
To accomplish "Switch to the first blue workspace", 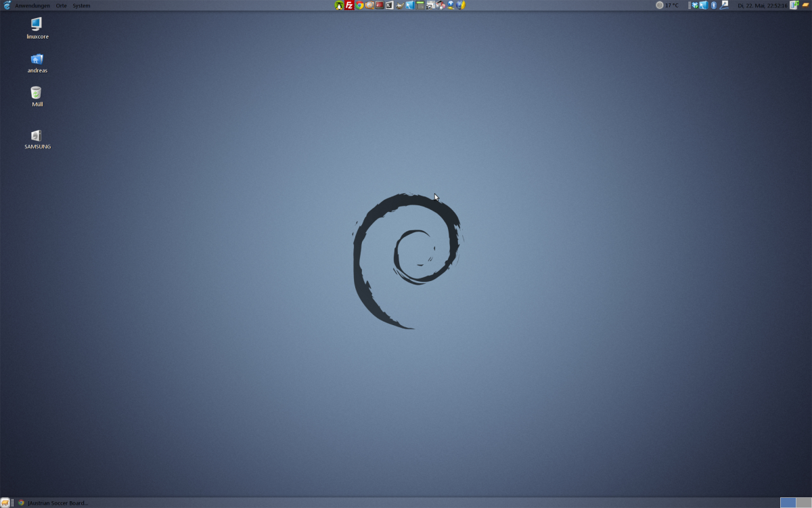I will coord(788,503).
